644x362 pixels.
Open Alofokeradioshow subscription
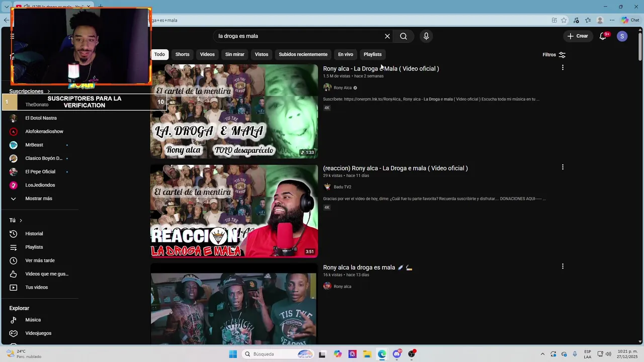click(x=43, y=132)
